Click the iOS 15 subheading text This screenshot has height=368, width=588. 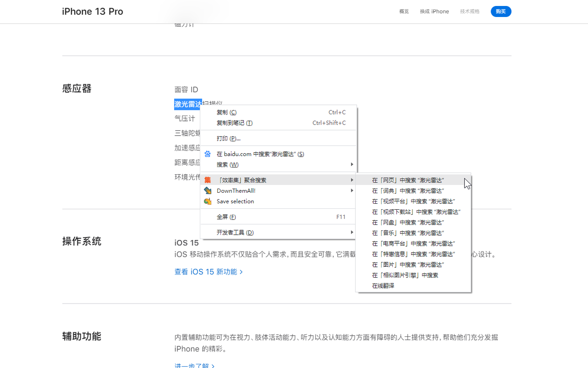(187, 243)
